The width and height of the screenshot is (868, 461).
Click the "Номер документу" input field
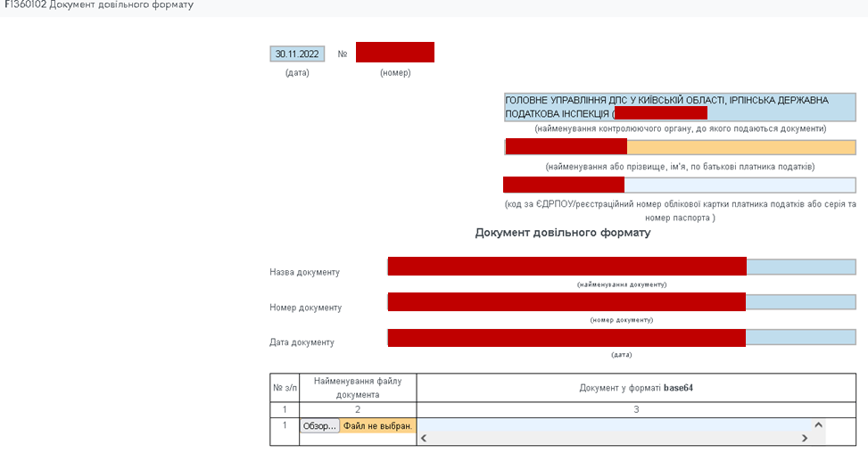(621, 302)
